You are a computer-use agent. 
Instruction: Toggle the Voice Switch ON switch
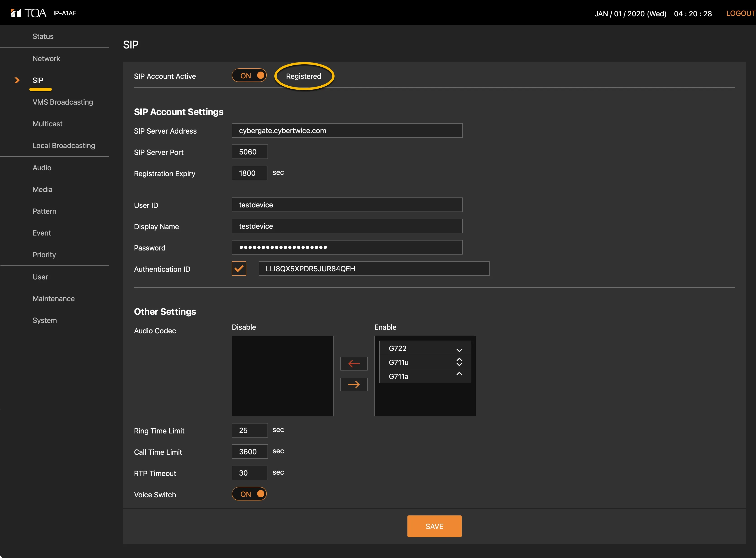[249, 494]
